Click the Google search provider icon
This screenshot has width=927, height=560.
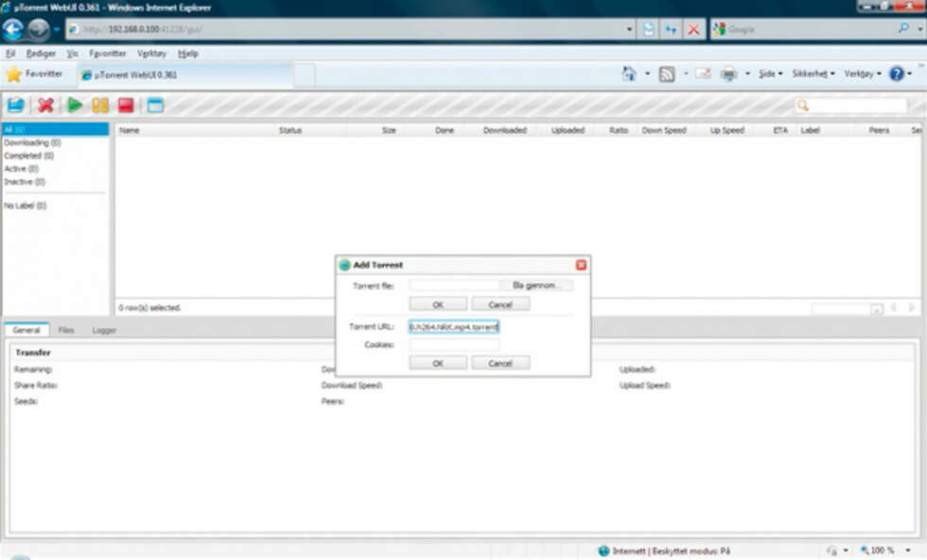pos(719,29)
